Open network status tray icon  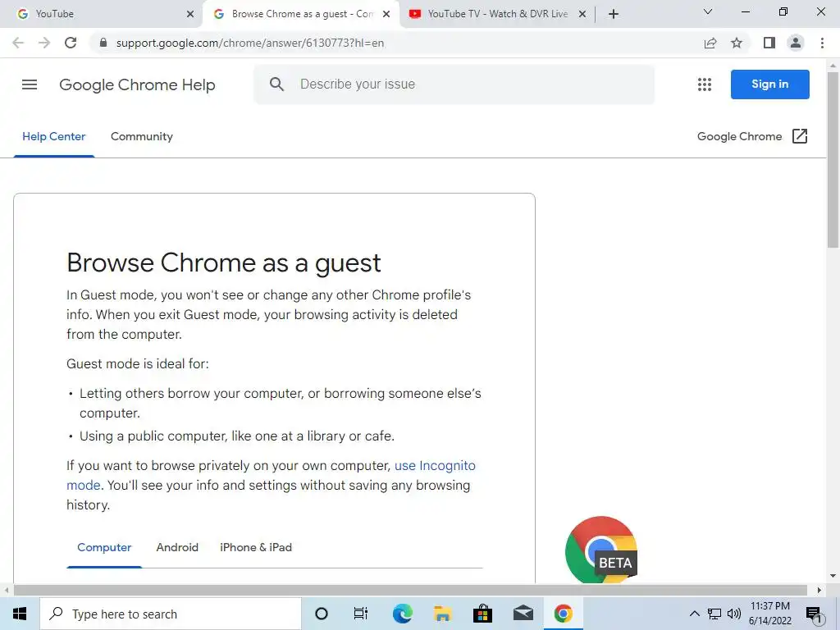click(x=714, y=614)
